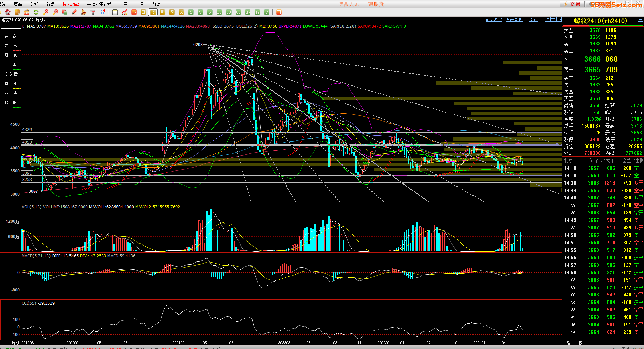
Task: Zoom out chart with magnifier minus
Action: (56, 12)
